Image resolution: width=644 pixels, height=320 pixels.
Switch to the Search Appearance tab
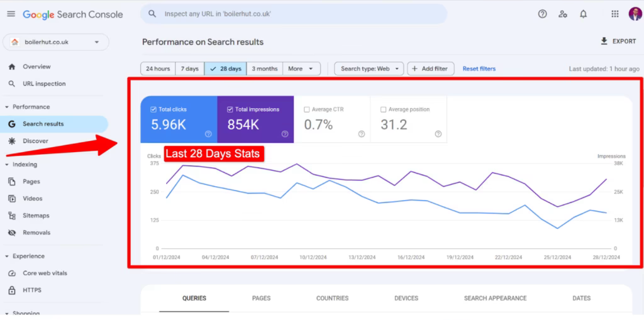point(496,298)
